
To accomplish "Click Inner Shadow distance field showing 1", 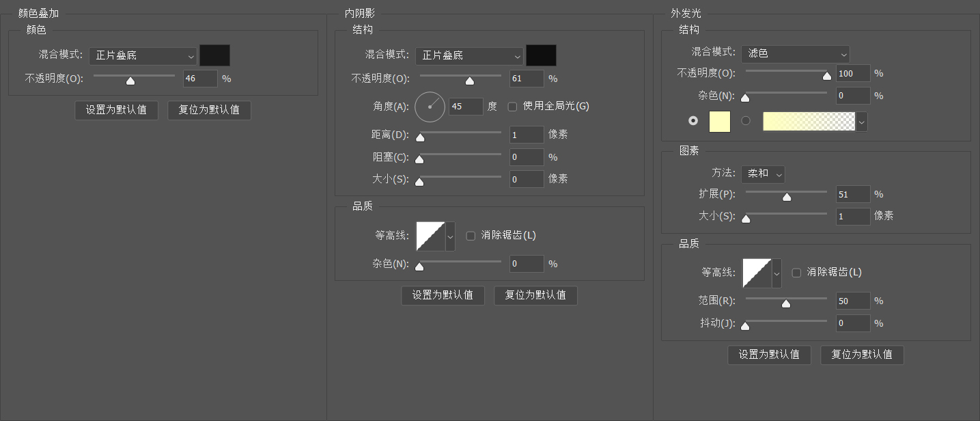I will 527,135.
